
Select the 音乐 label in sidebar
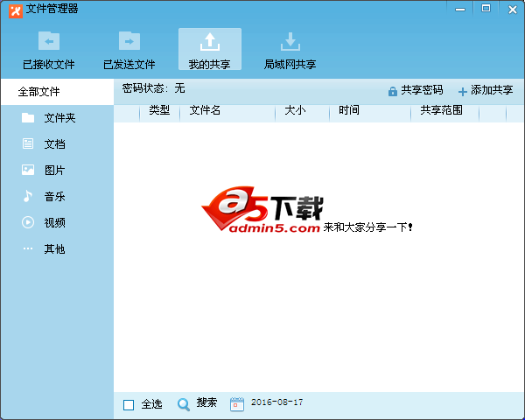coord(54,196)
